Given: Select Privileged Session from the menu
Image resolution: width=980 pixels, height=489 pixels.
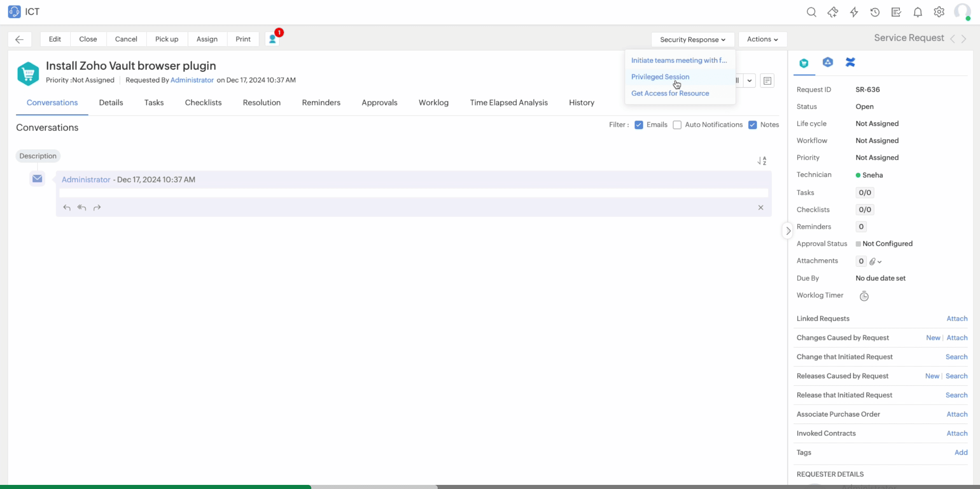Looking at the screenshot, I should pos(660,77).
